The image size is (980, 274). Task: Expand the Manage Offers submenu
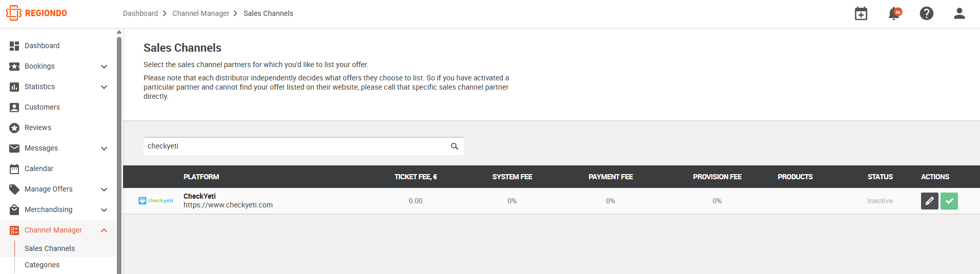click(104, 189)
